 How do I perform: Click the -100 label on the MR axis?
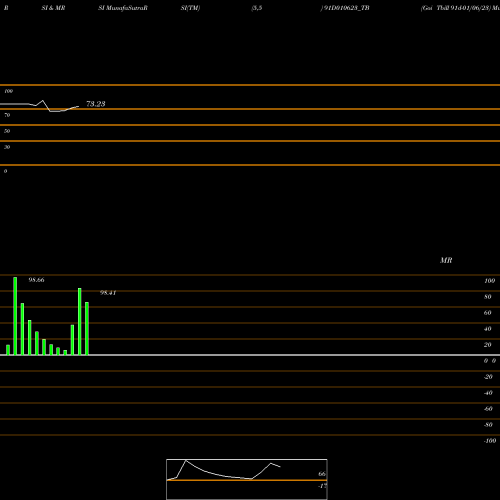pyautogui.click(x=490, y=441)
